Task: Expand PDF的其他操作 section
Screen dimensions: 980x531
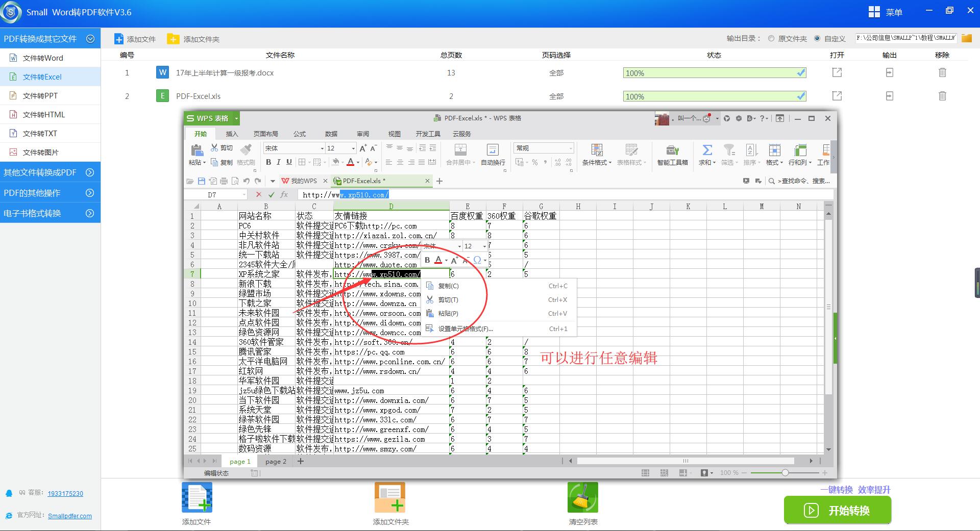Action: [90, 193]
